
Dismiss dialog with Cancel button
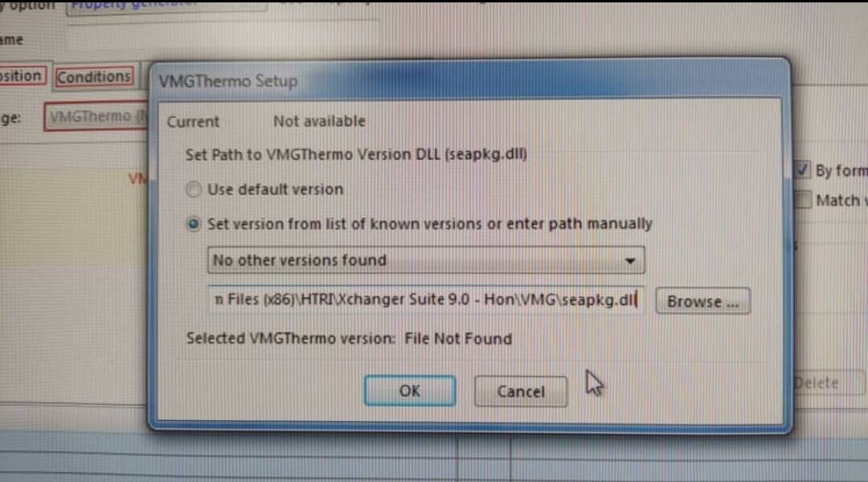(520, 392)
